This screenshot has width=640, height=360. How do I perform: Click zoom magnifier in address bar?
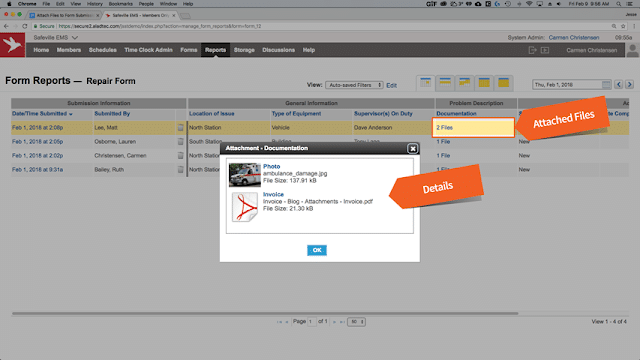click(x=614, y=26)
